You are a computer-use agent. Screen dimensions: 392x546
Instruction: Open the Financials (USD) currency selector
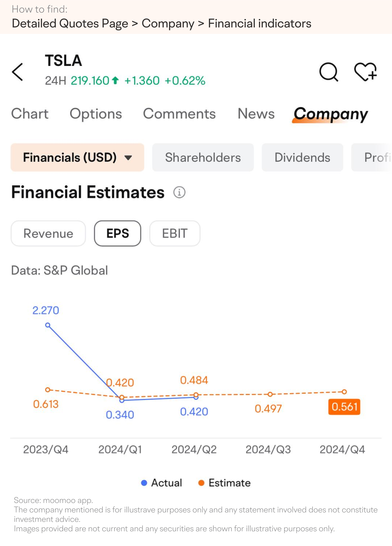[77, 158]
